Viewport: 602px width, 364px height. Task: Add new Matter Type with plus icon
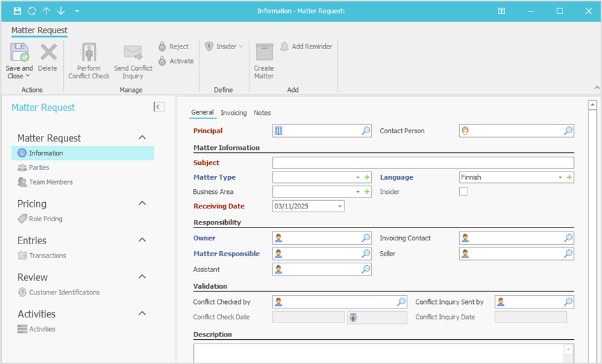[367, 177]
